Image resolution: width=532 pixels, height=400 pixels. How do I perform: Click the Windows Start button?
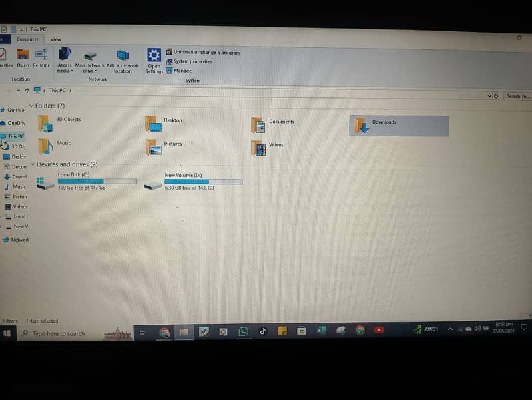click(x=7, y=333)
